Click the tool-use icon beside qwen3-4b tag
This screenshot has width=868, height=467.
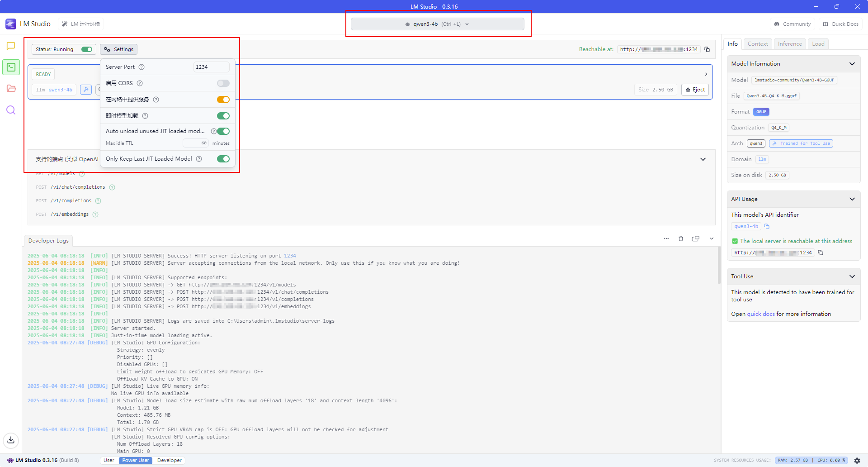(x=85, y=90)
